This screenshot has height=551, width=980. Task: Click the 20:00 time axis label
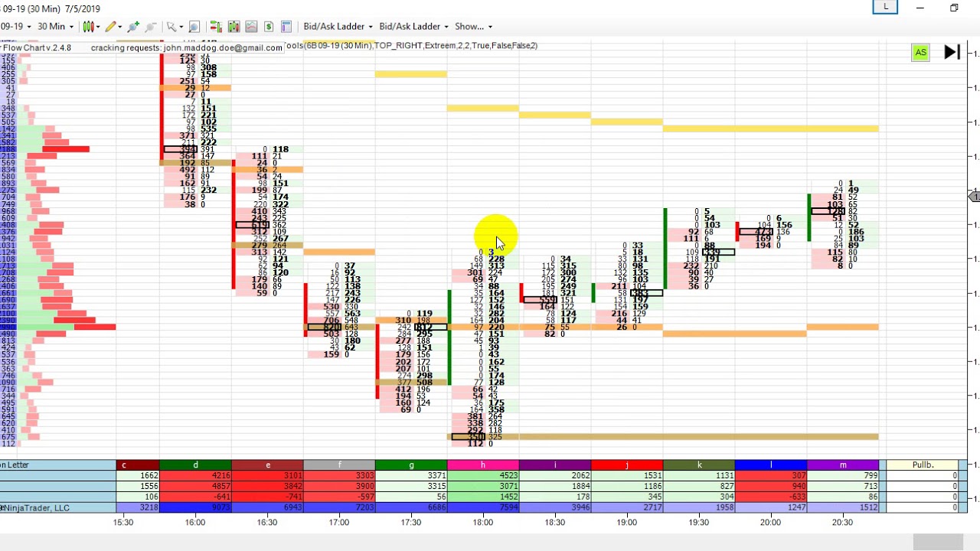coord(771,523)
